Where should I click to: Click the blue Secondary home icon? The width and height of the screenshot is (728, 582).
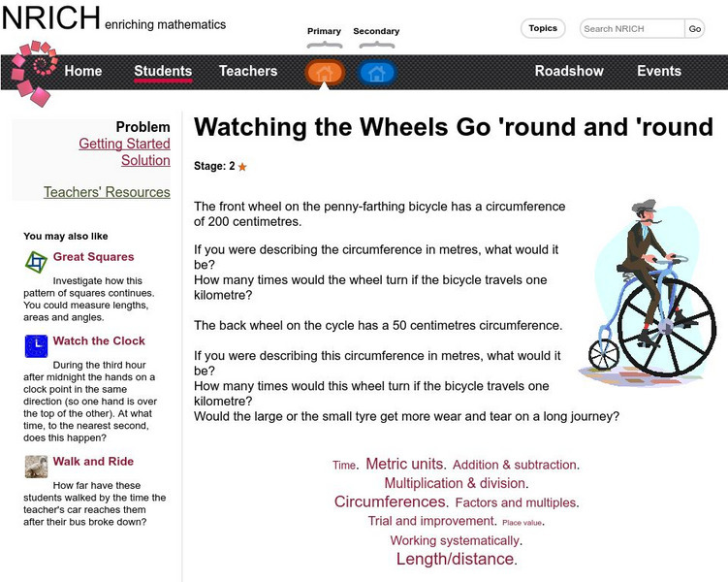click(376, 73)
